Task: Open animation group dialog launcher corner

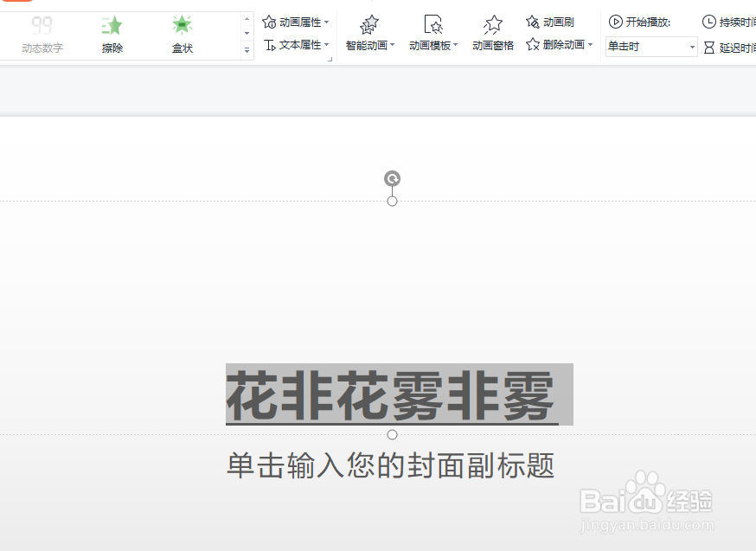Action: pos(330,60)
